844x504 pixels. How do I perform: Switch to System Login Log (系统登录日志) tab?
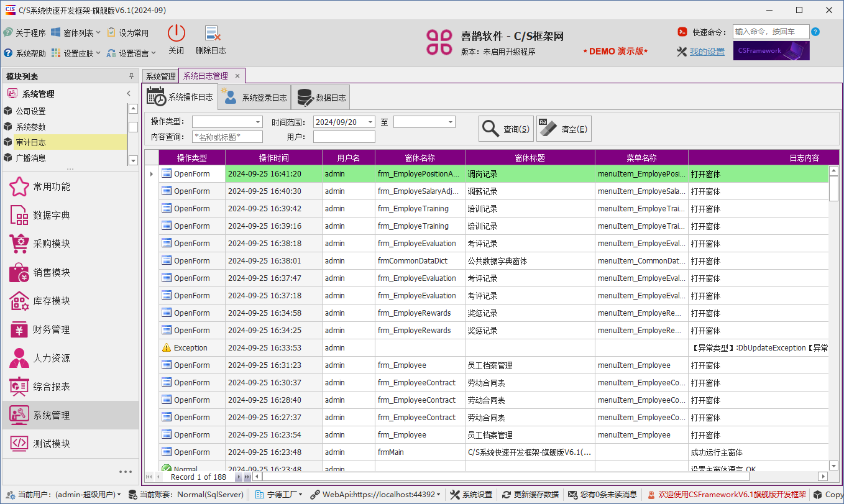tap(255, 98)
